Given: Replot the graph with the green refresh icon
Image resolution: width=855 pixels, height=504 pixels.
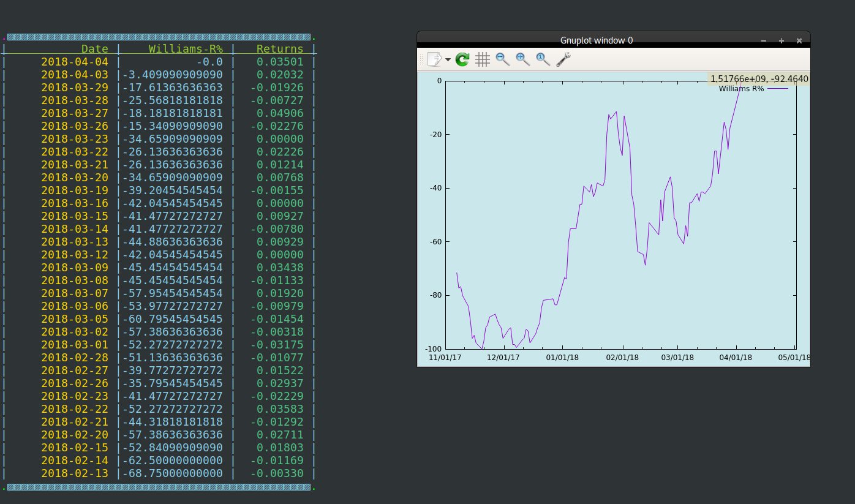Looking at the screenshot, I should click(x=462, y=59).
